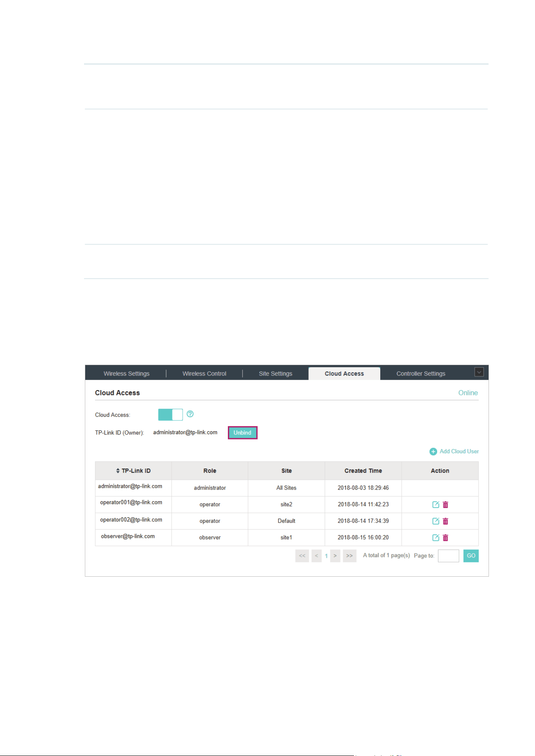Select administrator@tp-link.com in the table
This screenshot has width=535, height=756.
pos(130,486)
